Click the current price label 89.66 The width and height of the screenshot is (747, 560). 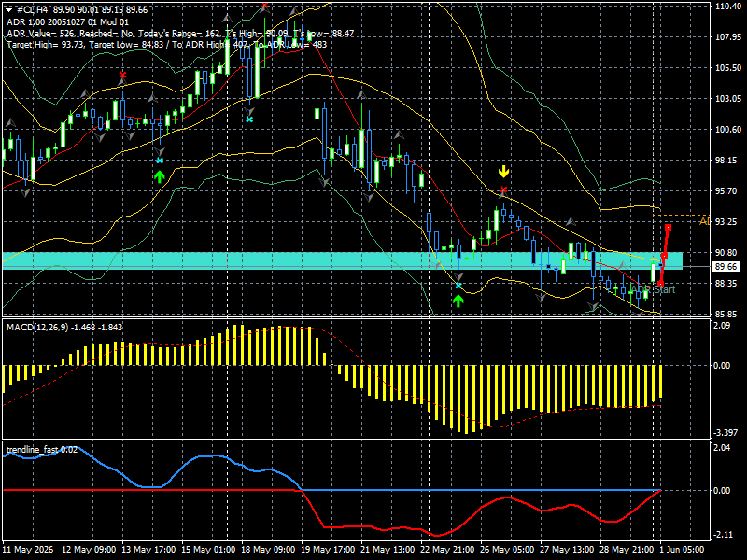[726, 267]
